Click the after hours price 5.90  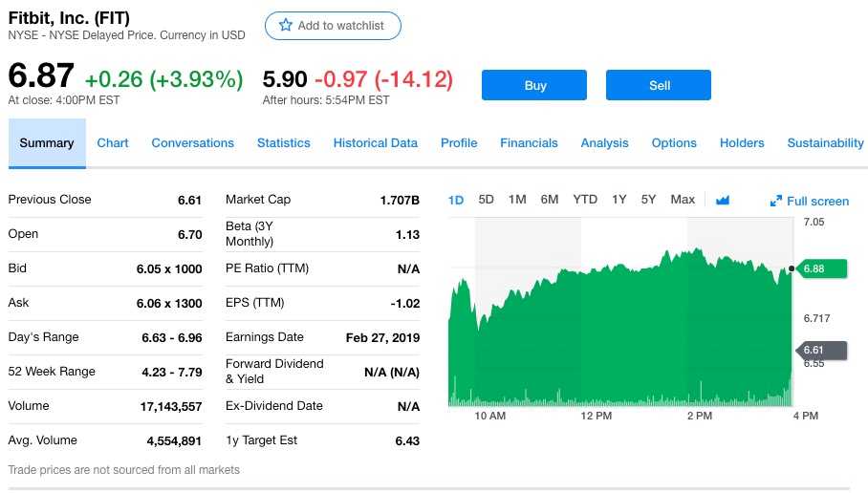click(285, 79)
